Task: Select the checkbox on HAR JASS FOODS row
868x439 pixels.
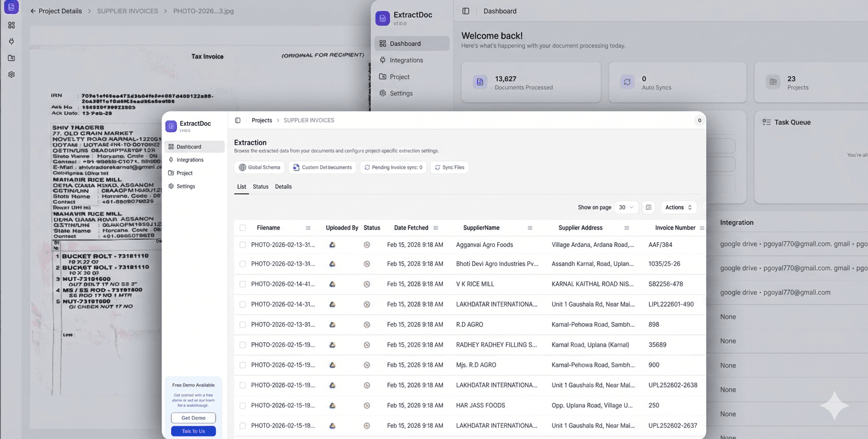Action: (243, 405)
